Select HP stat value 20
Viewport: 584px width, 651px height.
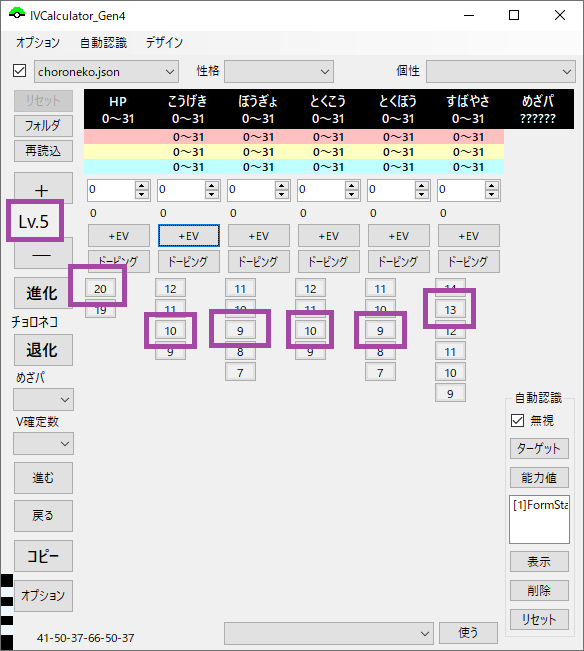[x=100, y=289]
